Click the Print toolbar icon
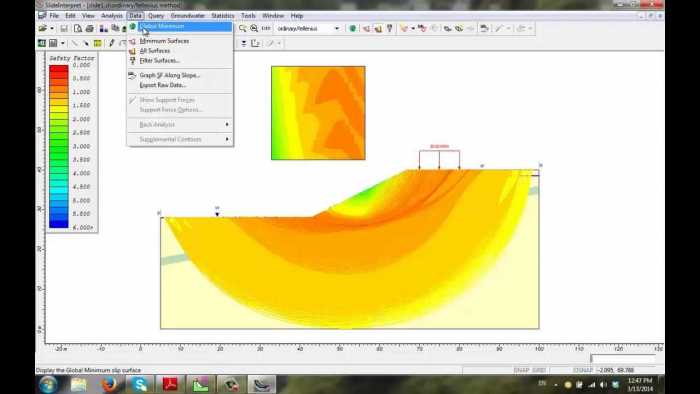This screenshot has height=394, width=700. pos(90,29)
